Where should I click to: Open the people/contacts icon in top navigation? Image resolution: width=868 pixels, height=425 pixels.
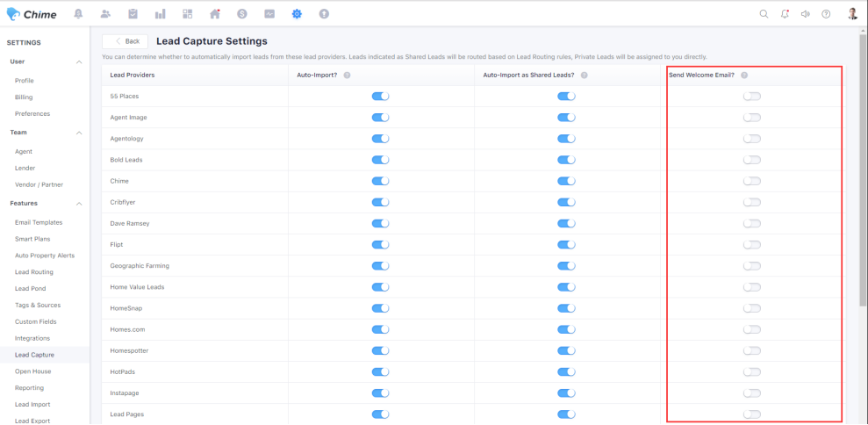tap(106, 14)
